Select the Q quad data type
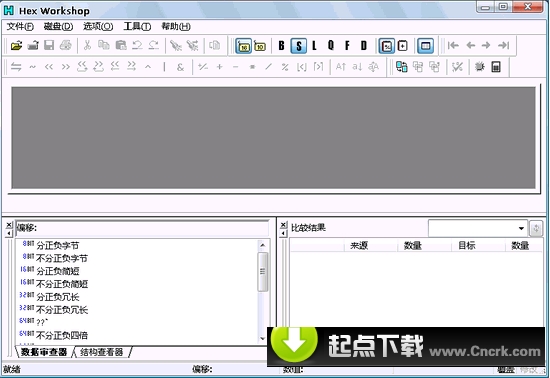The height and width of the screenshot is (378, 550). [x=331, y=46]
